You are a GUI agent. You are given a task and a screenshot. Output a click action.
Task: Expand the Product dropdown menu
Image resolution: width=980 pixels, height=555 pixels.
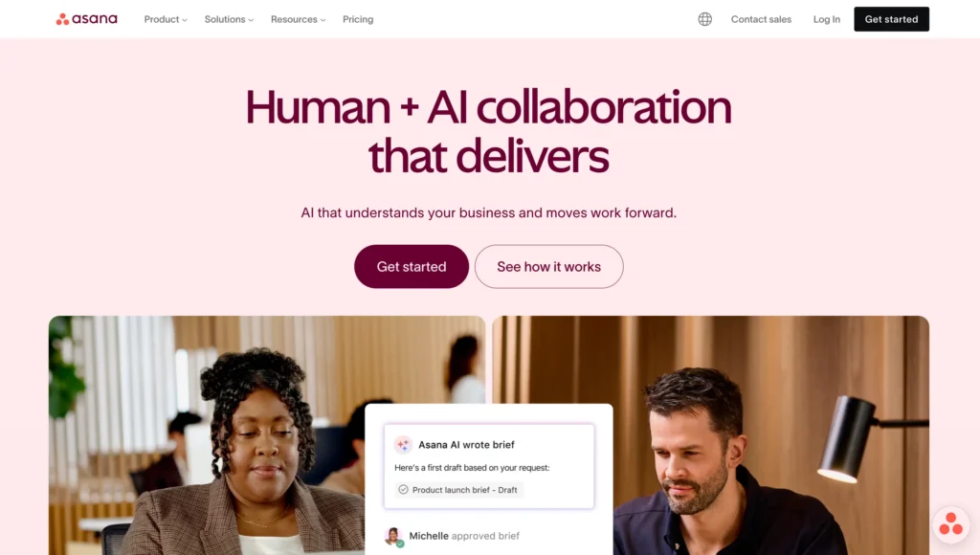166,19
